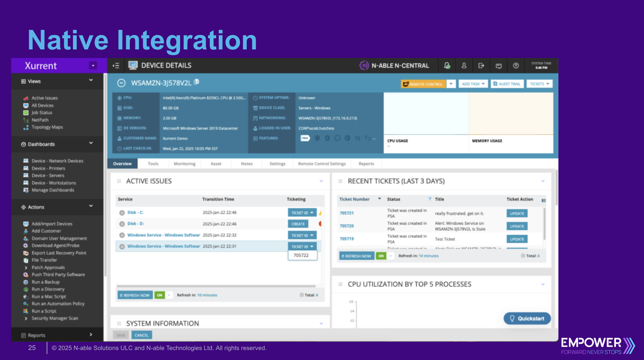This screenshot has width=644, height=360.
Task: Open NetPath in the sidebar
Action: coord(40,120)
